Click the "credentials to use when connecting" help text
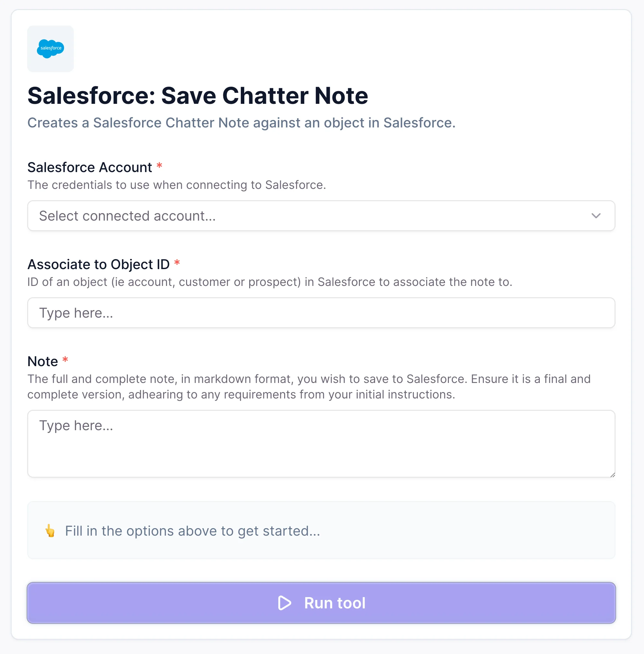 [x=177, y=185]
